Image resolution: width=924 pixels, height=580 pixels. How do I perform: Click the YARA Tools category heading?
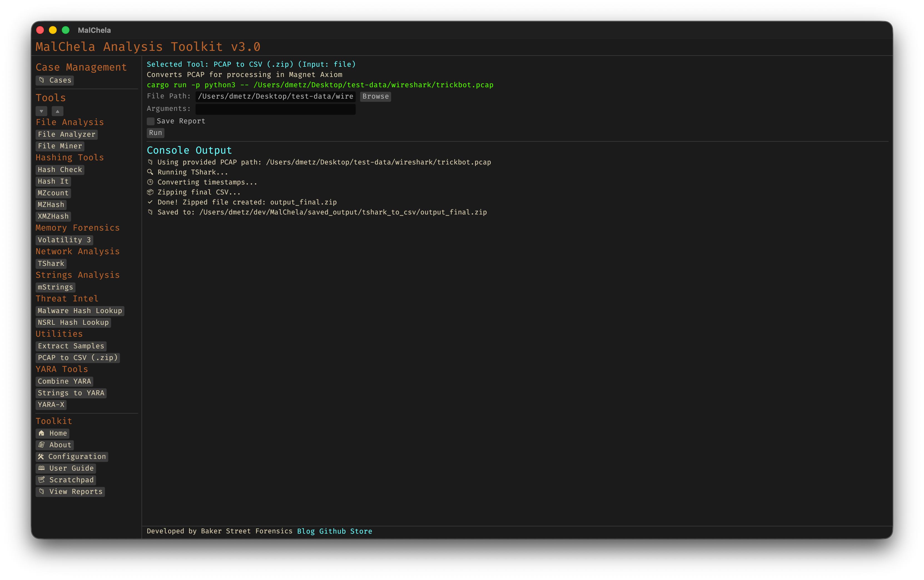click(62, 369)
